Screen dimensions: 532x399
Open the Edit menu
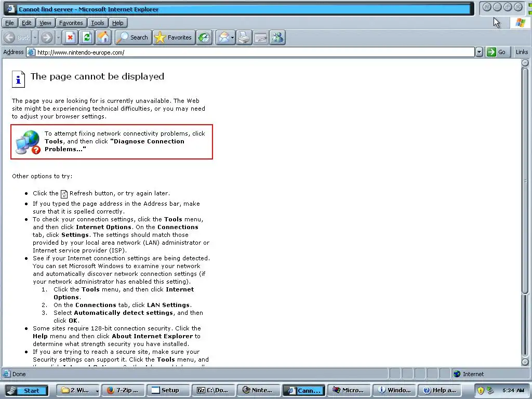[x=26, y=23]
